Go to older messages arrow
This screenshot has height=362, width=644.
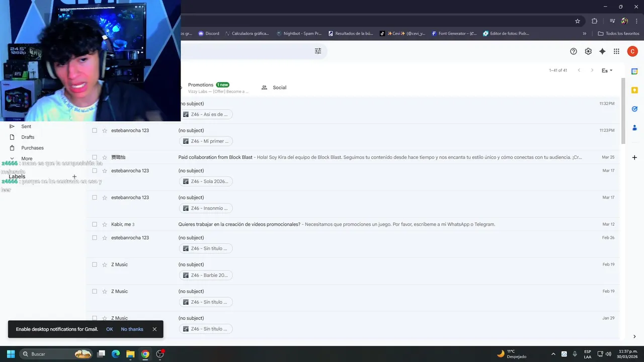[x=592, y=70]
